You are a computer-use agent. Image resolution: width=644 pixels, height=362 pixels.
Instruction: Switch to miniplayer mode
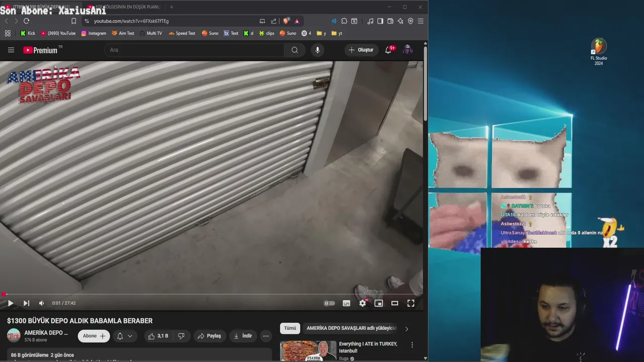[378, 303]
